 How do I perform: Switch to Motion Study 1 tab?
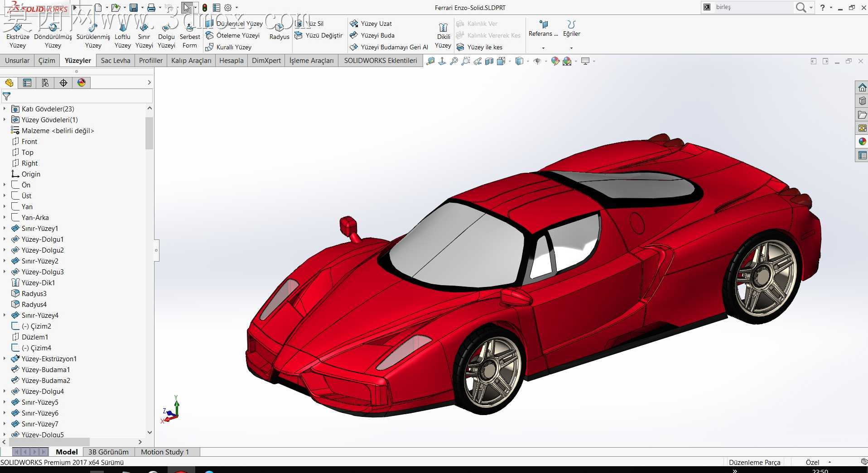165,452
